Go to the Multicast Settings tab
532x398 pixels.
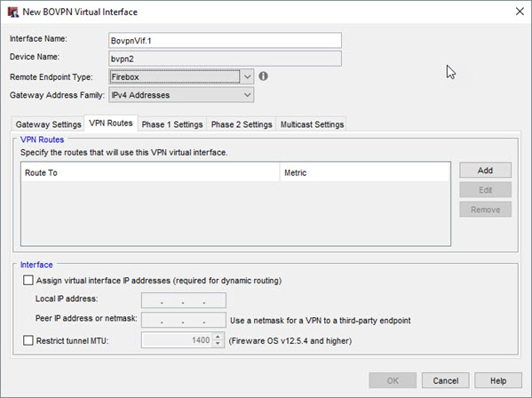click(x=312, y=124)
